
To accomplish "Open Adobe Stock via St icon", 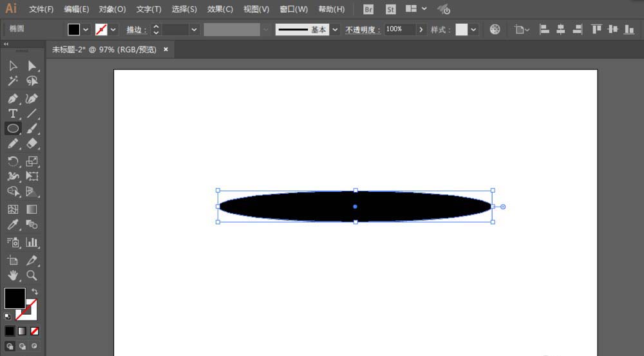I will click(391, 9).
